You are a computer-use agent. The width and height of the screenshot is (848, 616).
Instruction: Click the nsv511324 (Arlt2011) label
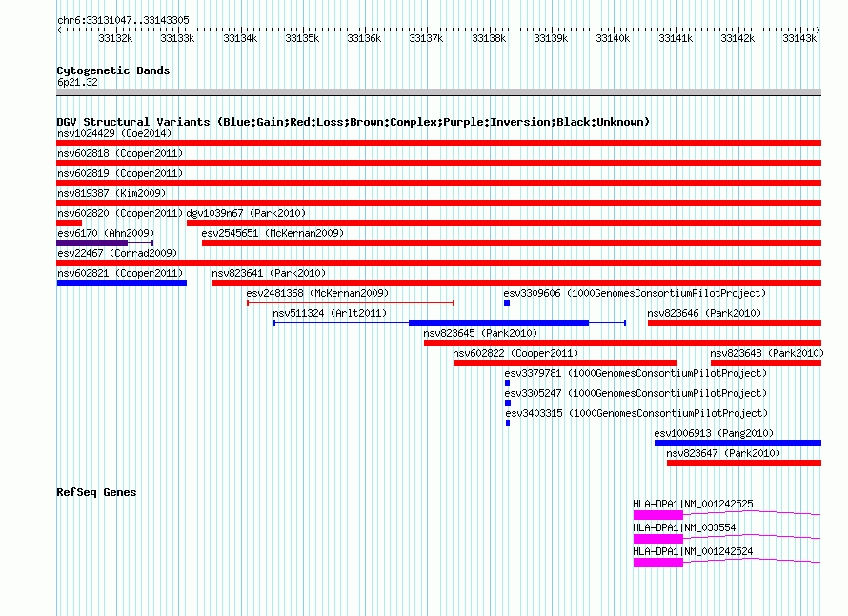point(330,313)
